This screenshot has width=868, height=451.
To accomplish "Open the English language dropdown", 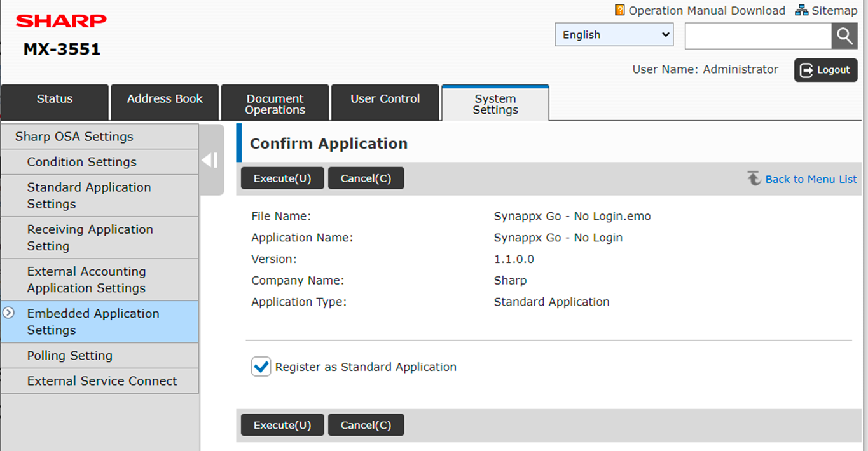I will (x=614, y=35).
